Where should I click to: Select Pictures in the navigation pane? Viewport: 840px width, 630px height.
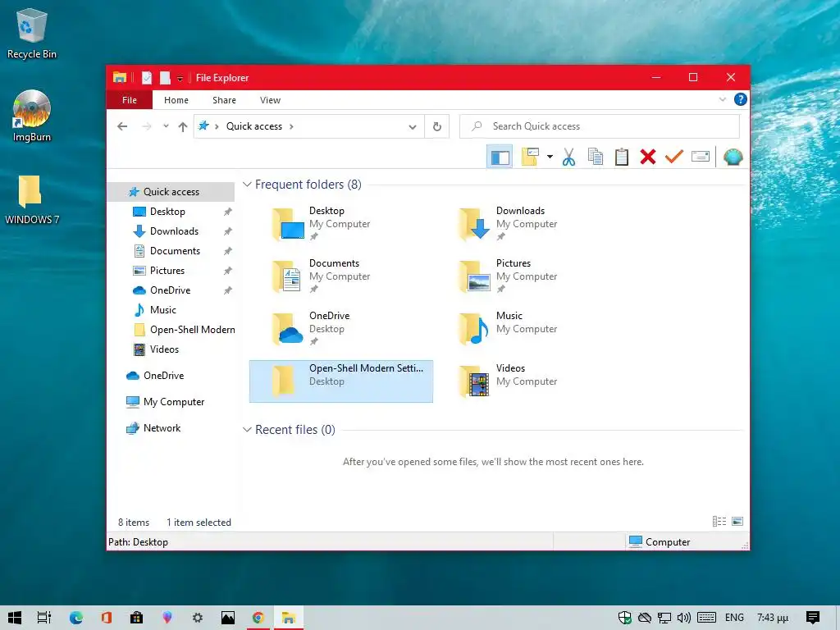coord(167,271)
